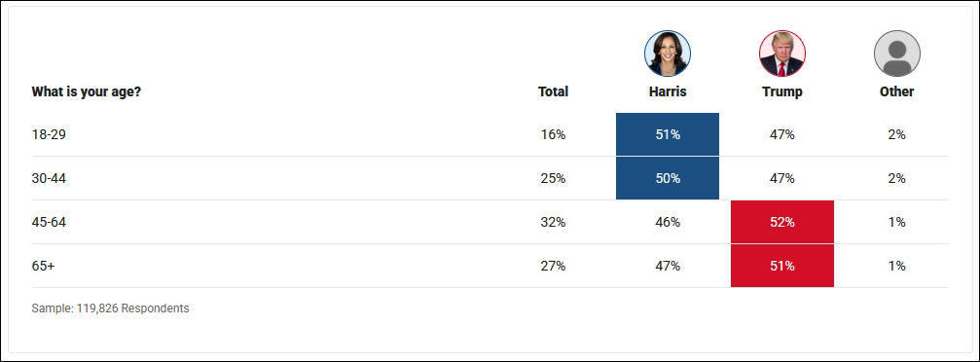
Task: Select the 45-64 age row label
Action: coord(49,222)
